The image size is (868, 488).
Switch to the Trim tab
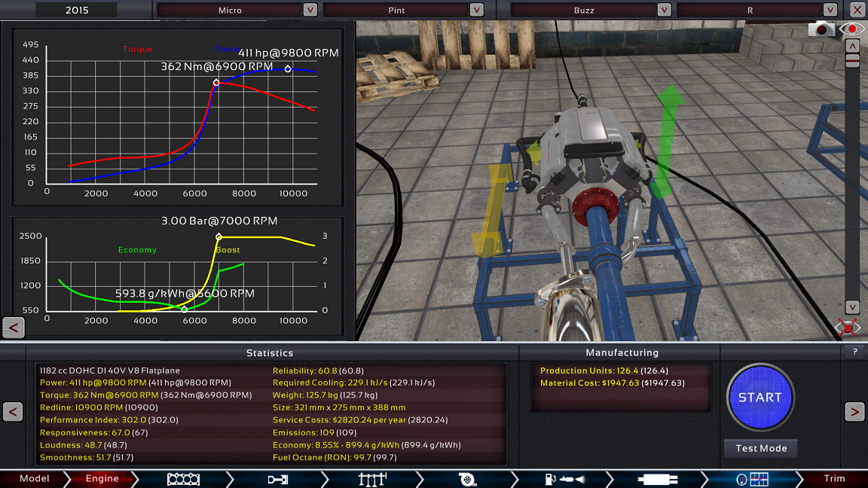click(x=834, y=479)
